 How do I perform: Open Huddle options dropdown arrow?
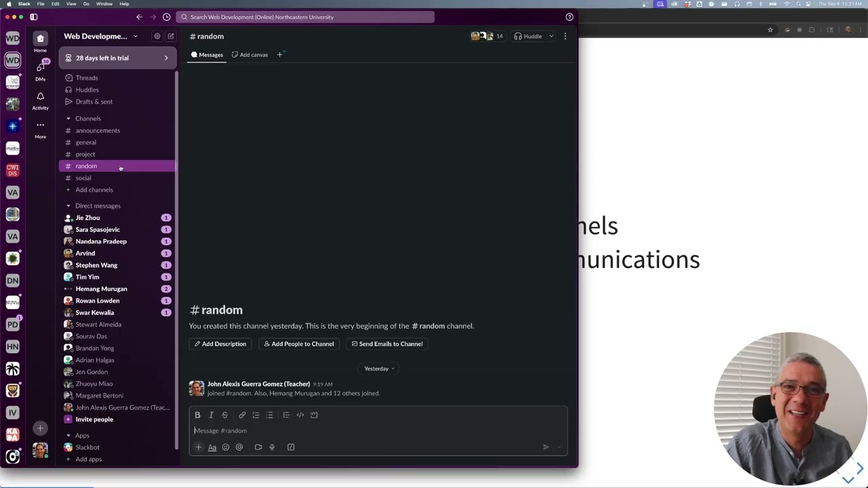(551, 36)
